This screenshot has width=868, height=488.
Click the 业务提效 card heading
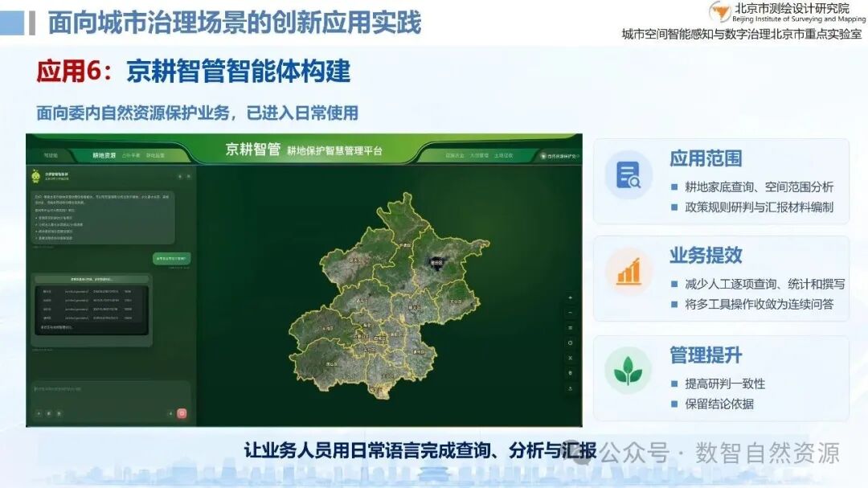tap(706, 256)
